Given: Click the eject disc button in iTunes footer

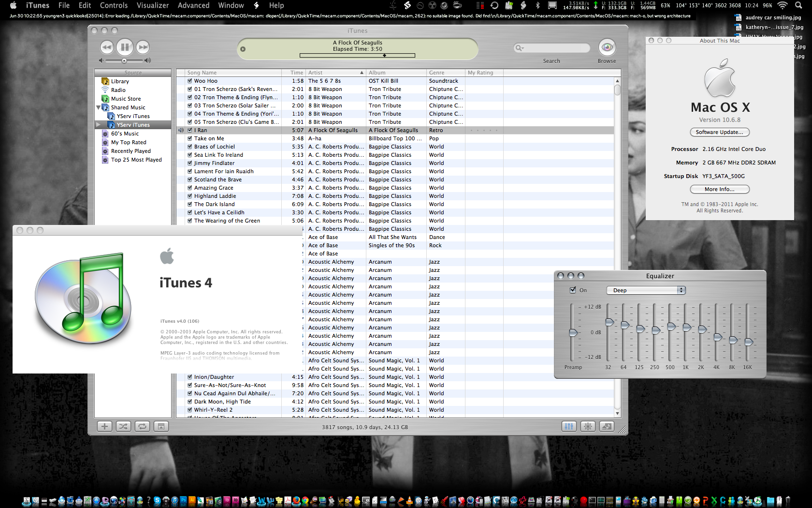Looking at the screenshot, I should click(607, 426).
